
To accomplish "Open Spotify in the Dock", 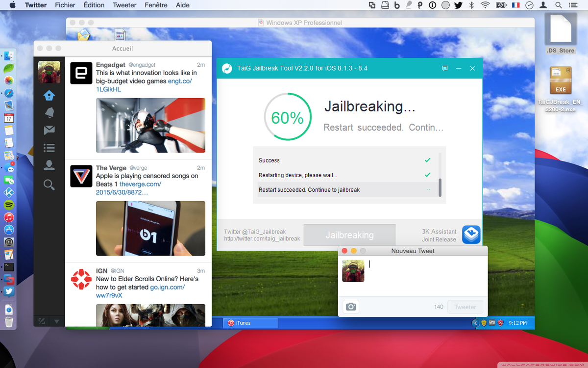I will pos(9,205).
